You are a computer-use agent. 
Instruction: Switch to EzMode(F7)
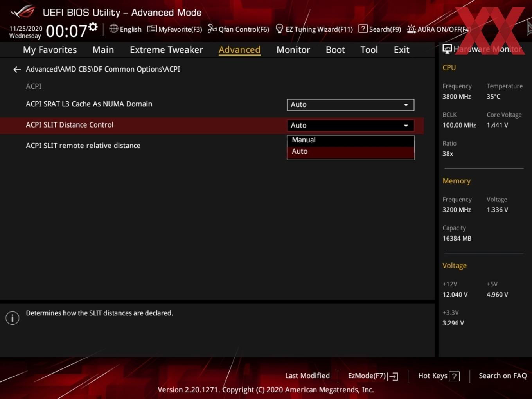click(x=373, y=376)
